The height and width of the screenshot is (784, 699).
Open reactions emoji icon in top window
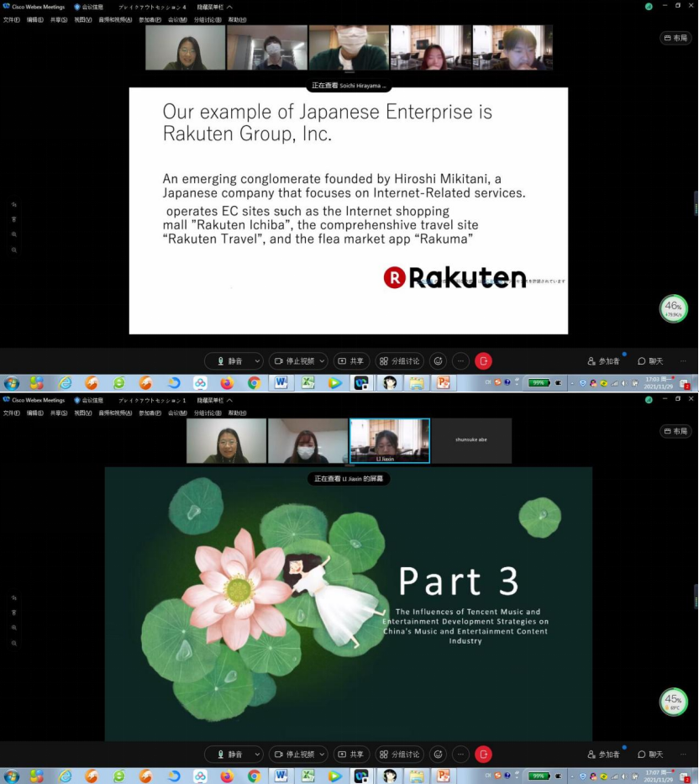coord(438,361)
